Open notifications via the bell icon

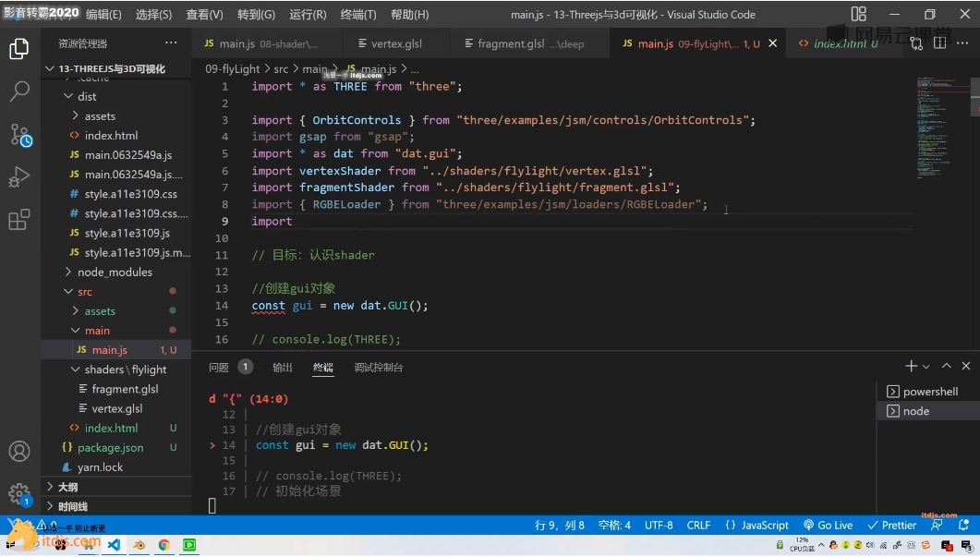[962, 525]
